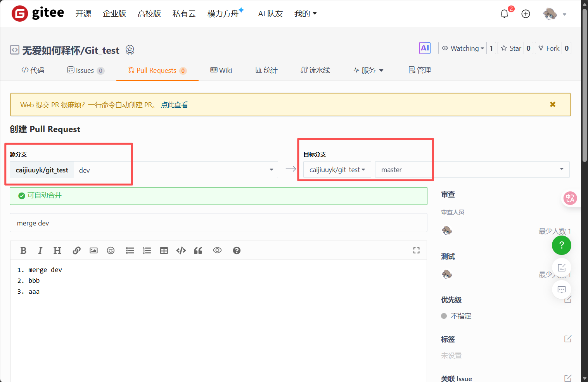Switch to Pull Requests tab

[157, 70]
